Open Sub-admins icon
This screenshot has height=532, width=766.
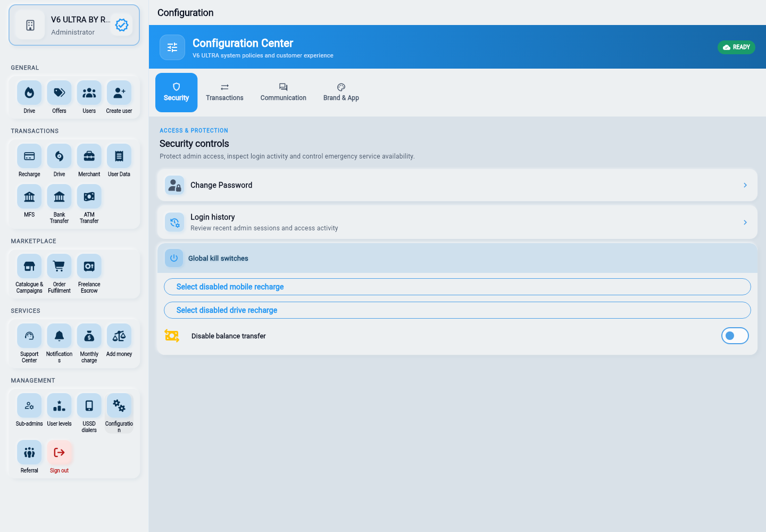[29, 406]
